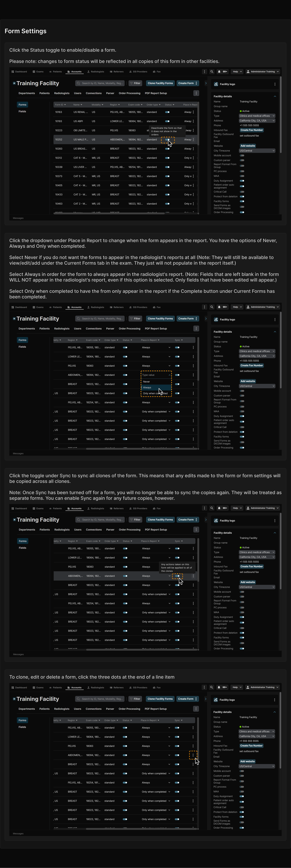Click three-dot icon beside PDF Report Setup, first screenshot
Image resolution: width=291 pixels, height=868 pixels.
click(x=196, y=93)
